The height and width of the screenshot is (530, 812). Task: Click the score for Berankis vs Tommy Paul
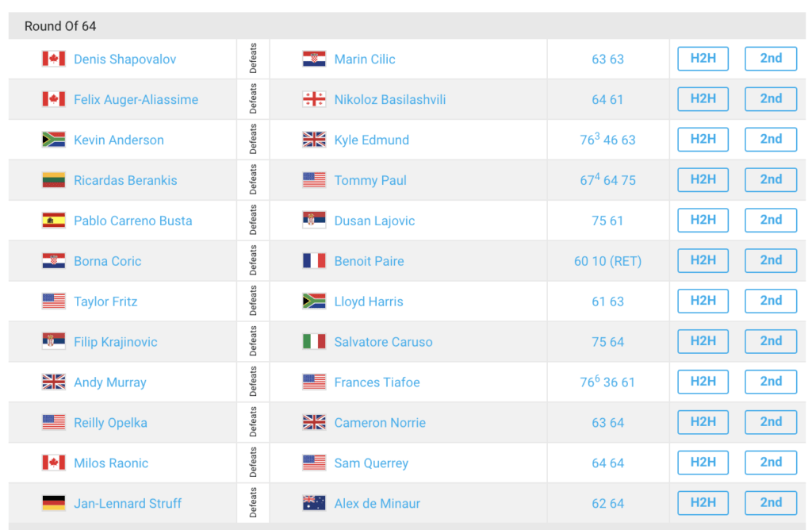click(x=607, y=180)
